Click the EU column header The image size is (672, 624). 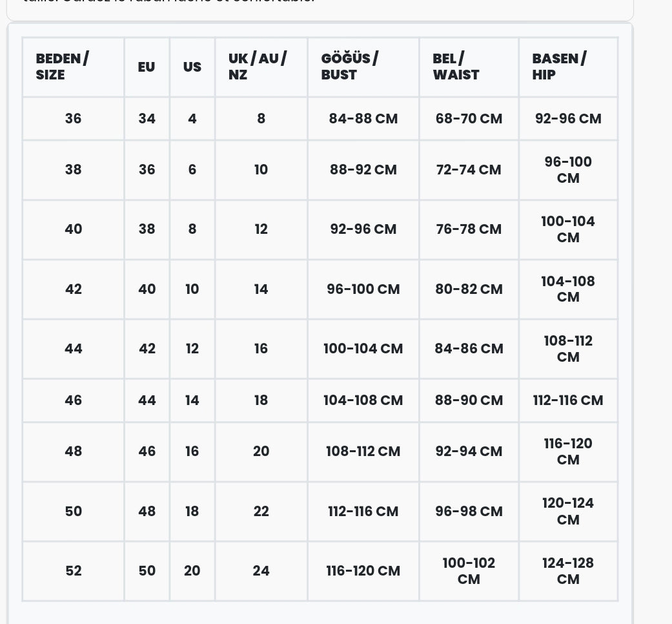[x=147, y=67]
